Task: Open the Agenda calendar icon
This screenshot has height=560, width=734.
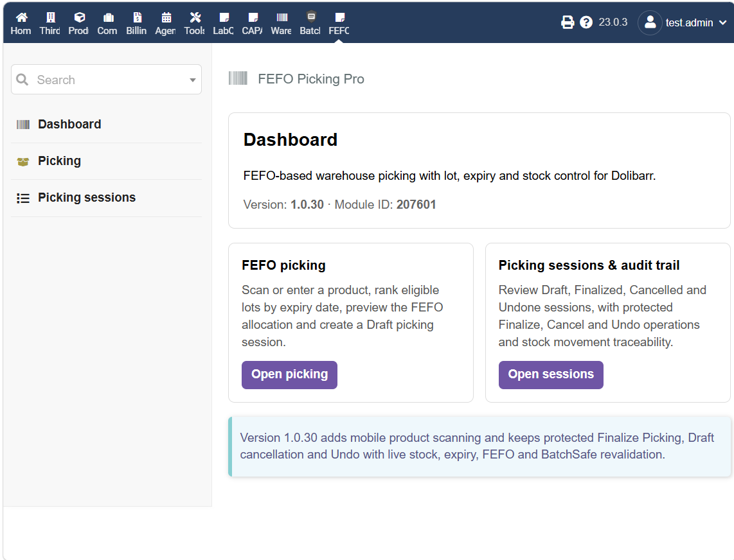Action: (166, 18)
